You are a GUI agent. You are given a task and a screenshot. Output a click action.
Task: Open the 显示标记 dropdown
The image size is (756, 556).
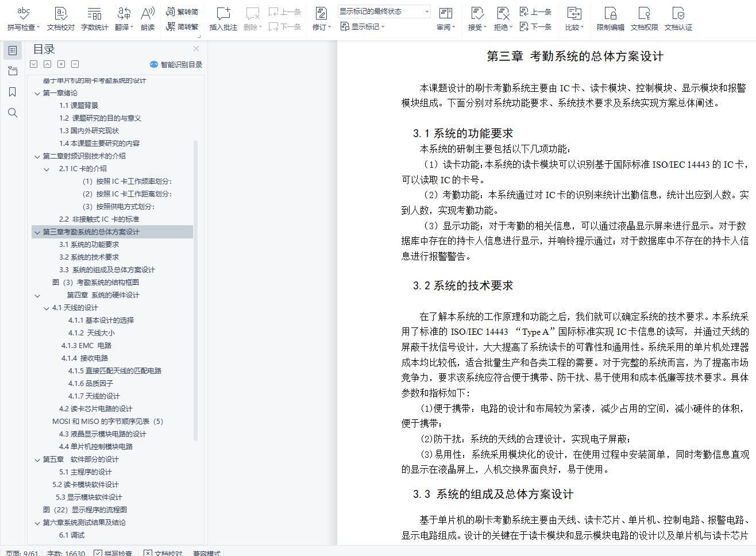(362, 26)
